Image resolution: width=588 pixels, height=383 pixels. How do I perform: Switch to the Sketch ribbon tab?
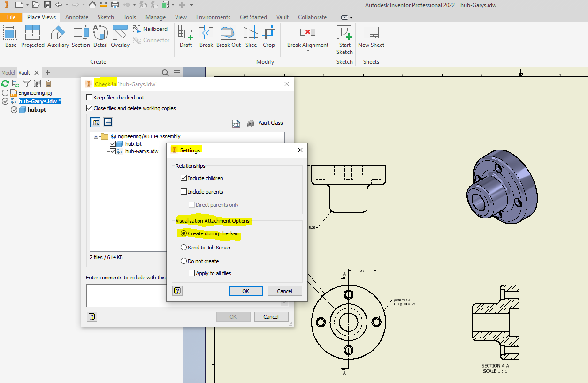[x=106, y=17]
